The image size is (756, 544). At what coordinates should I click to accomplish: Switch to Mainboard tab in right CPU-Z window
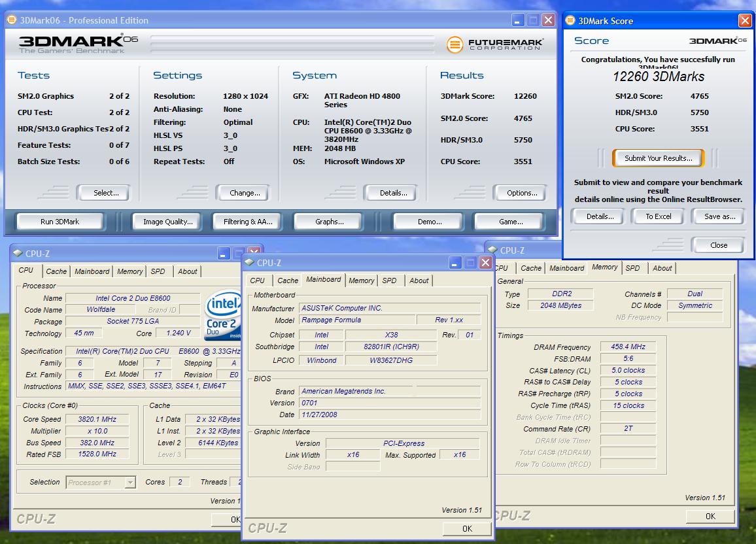[x=566, y=268]
